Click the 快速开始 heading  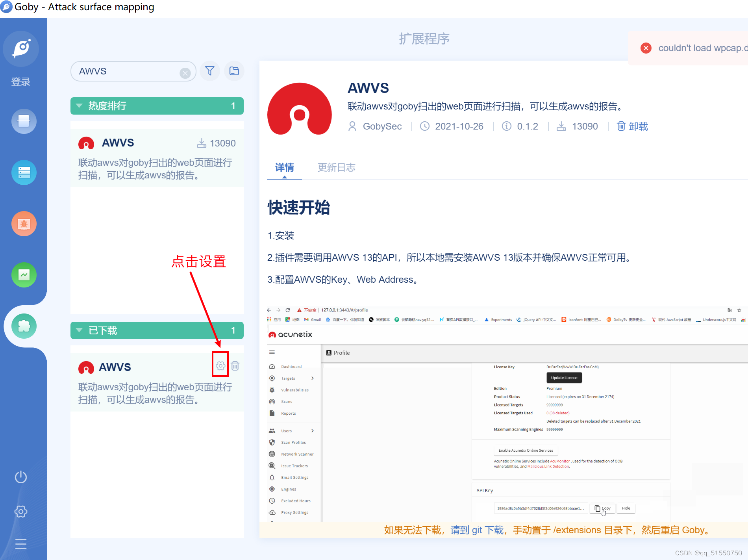299,208
